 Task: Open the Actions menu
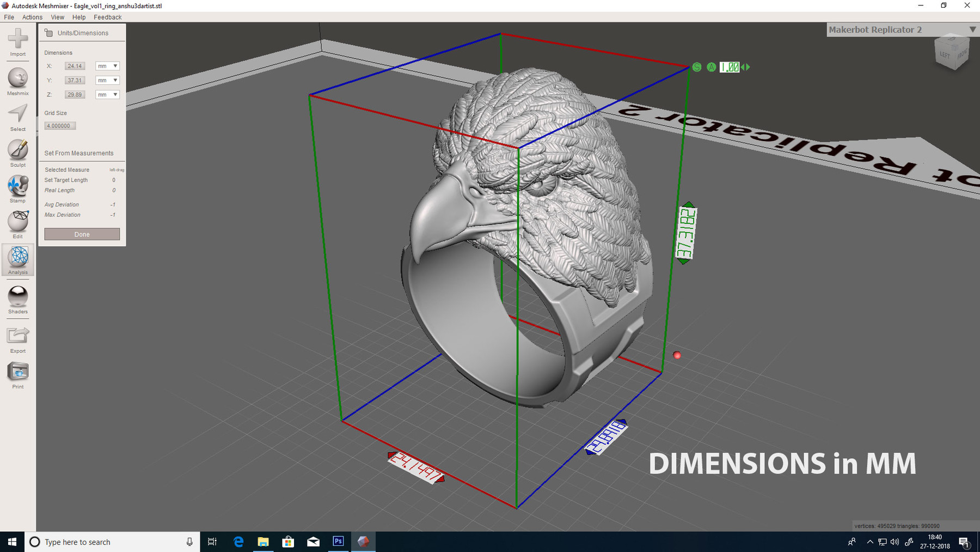coord(32,17)
